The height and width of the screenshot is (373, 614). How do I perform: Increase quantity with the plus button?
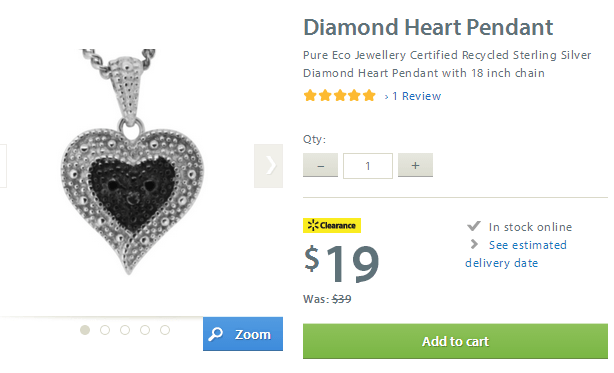point(415,165)
